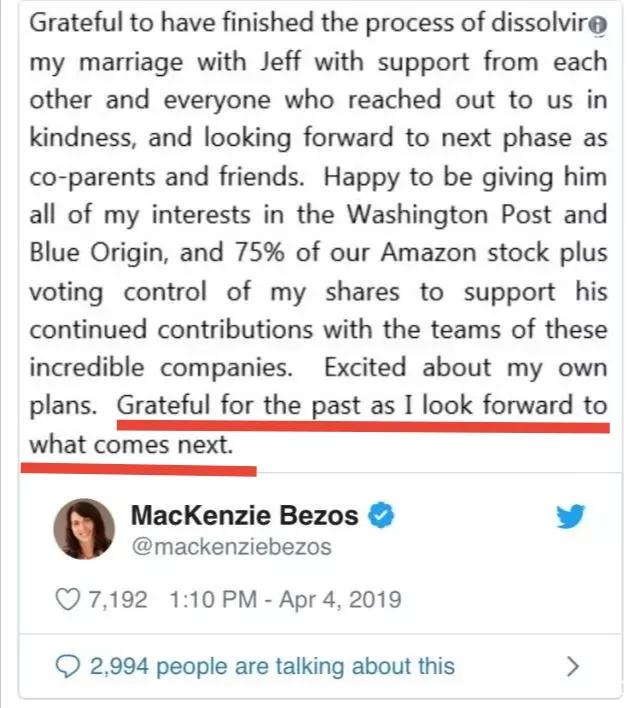This screenshot has height=708, width=640.
Task: Click the speech bubble conversation icon
Action: (68, 666)
